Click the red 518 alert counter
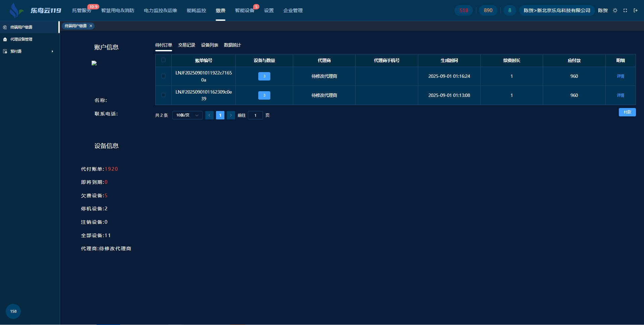The height and width of the screenshot is (325, 644). point(464,10)
